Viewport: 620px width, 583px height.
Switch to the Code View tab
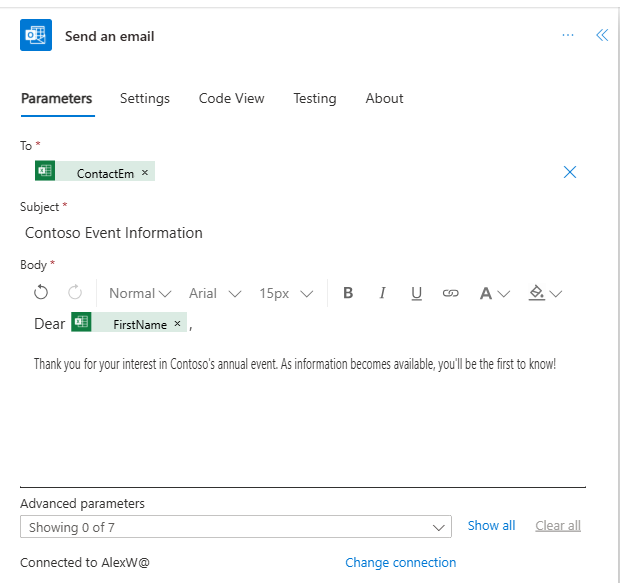pos(231,98)
